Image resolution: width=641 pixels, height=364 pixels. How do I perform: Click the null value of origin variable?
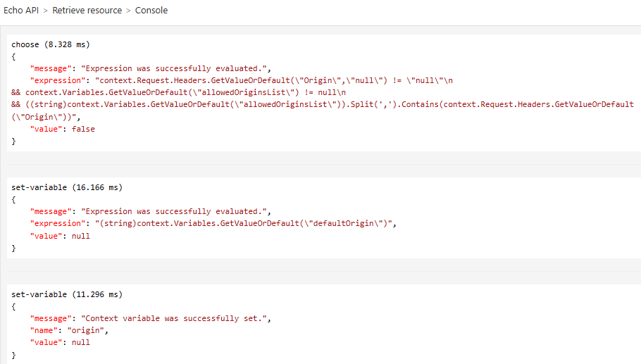[81, 342]
